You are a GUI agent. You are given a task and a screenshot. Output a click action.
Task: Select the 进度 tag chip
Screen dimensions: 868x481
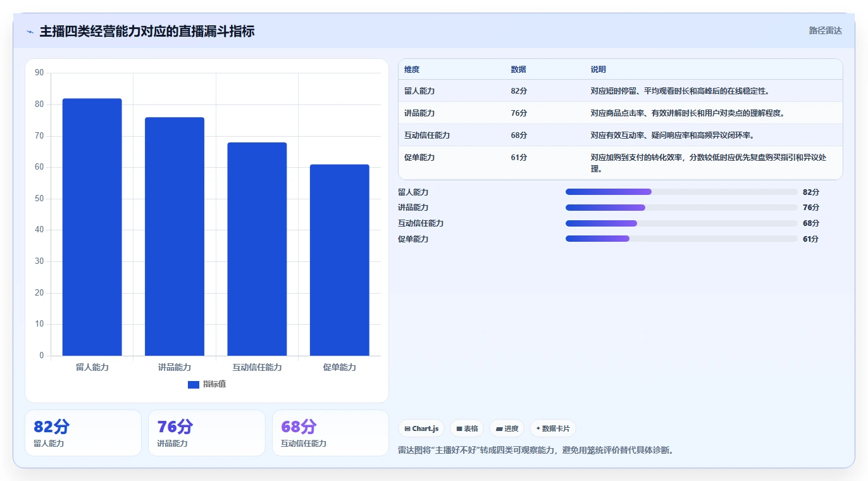507,428
